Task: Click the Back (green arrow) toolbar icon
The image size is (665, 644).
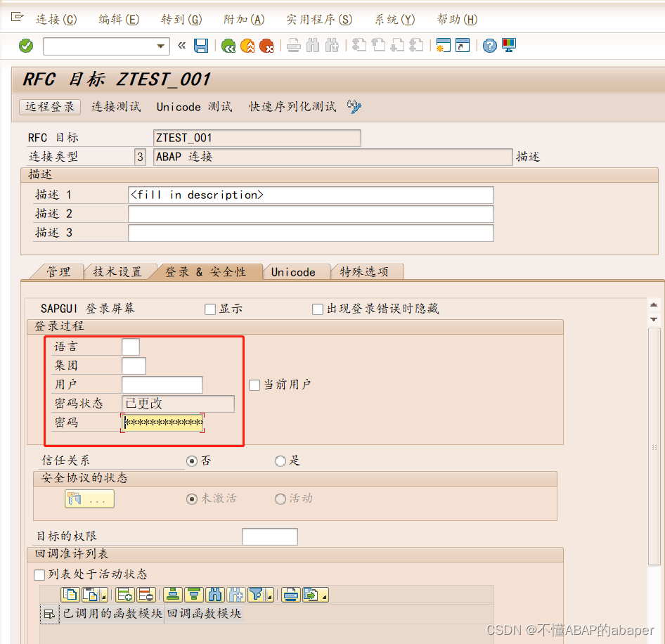Action: [228, 45]
